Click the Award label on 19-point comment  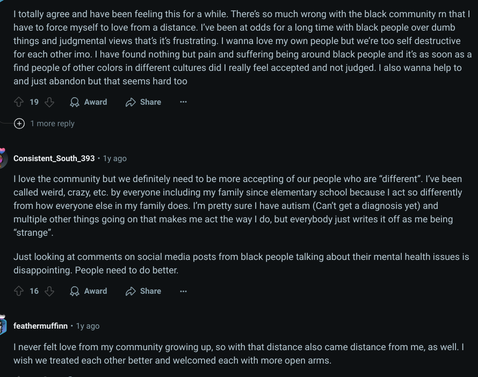coord(95,102)
